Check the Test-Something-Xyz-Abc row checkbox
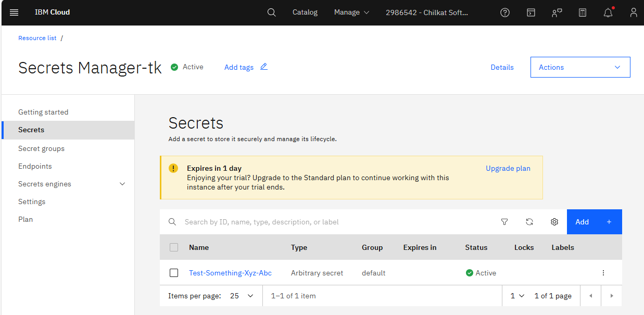The image size is (644, 315). point(174,273)
